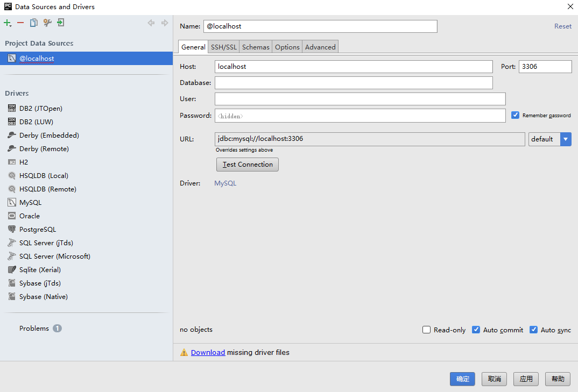
Task: Open the Schemas tab
Action: tap(256, 47)
